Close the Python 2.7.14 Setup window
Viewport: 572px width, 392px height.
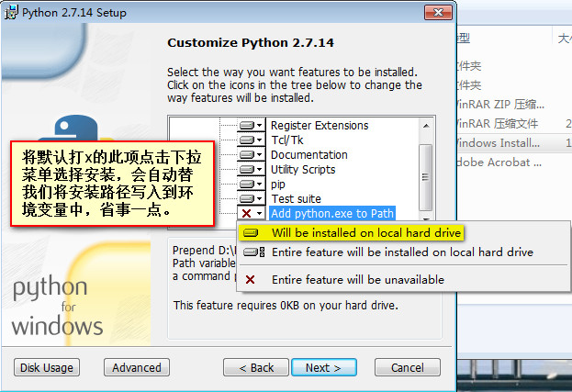point(439,13)
